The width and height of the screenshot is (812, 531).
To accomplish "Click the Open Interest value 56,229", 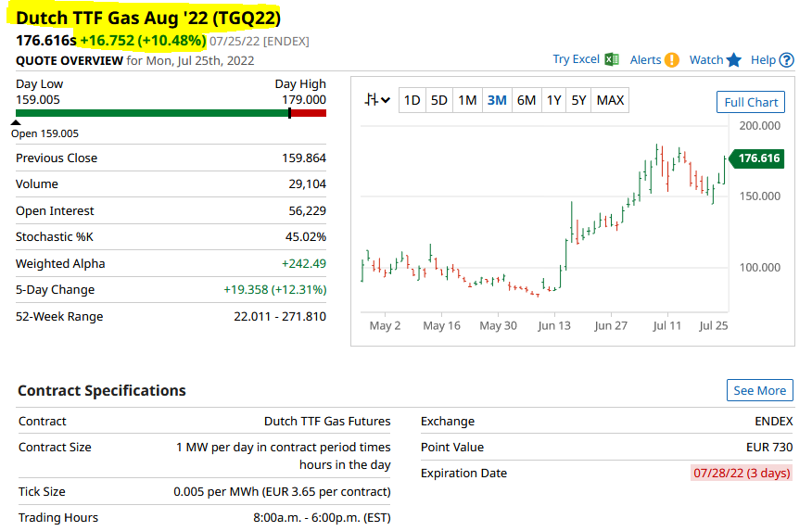I will pyautogui.click(x=308, y=210).
